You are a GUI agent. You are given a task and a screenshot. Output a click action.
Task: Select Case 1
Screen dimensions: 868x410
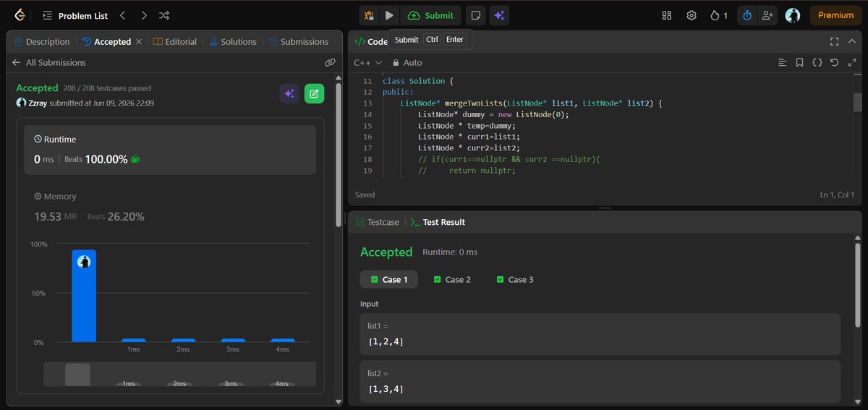(389, 279)
